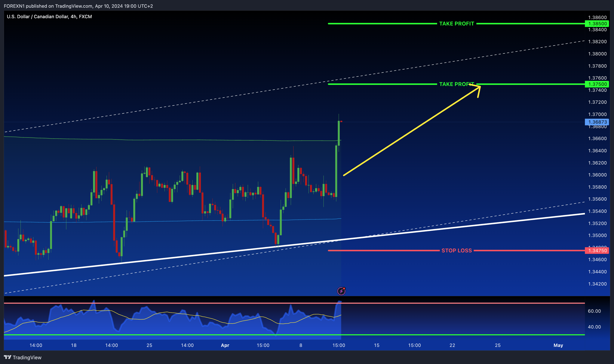This screenshot has height=364, width=614.
Task: Click the 1.38500 take profit price label
Action: coord(597,24)
